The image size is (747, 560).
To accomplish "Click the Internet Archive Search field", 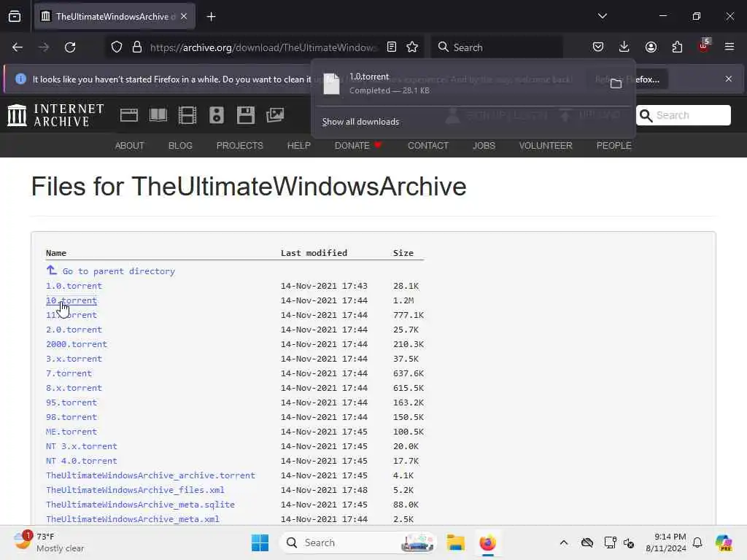I will (x=683, y=115).
